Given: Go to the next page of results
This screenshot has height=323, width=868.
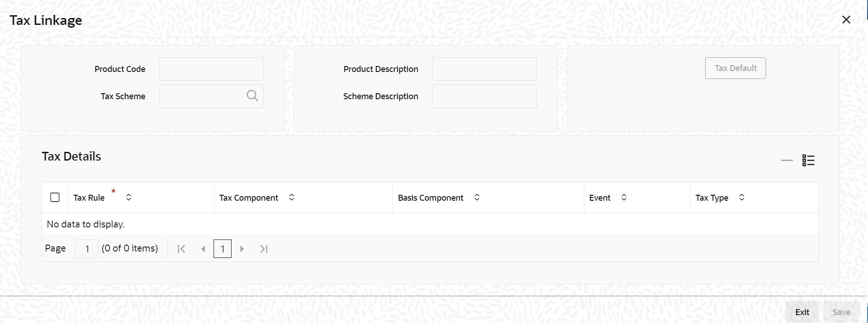Looking at the screenshot, I should click(242, 248).
